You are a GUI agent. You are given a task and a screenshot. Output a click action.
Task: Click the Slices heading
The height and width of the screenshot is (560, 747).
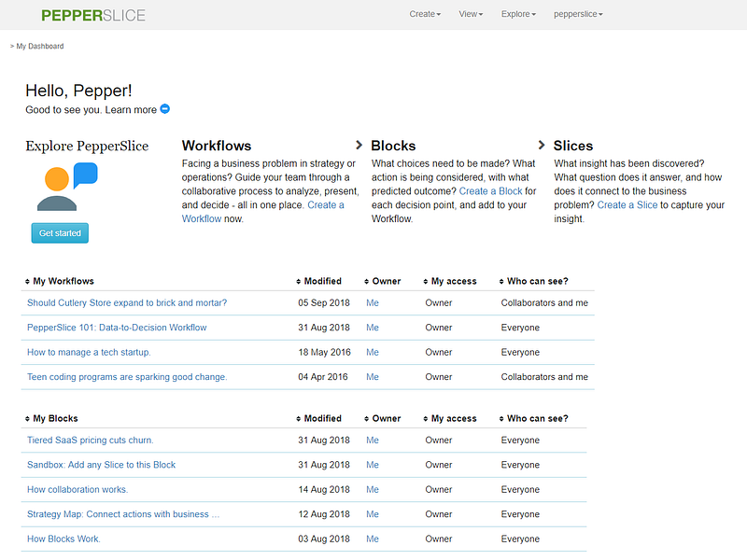click(573, 146)
